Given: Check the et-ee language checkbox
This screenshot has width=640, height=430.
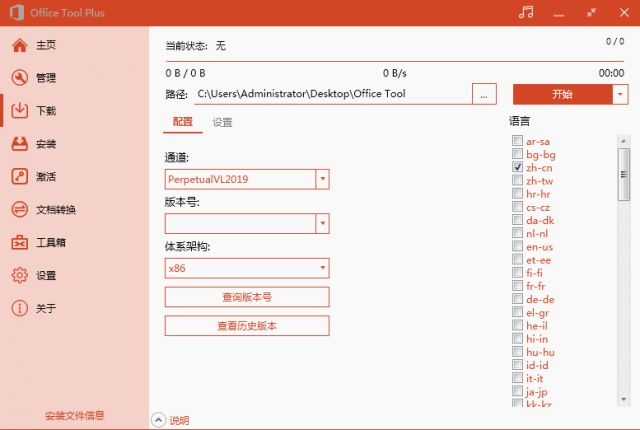Looking at the screenshot, I should click(x=518, y=259).
